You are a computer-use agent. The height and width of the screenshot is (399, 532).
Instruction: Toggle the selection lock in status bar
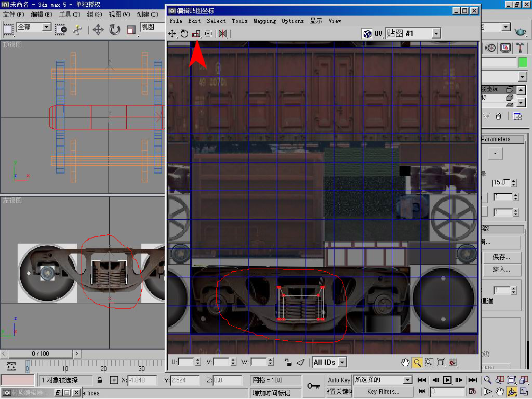[x=100, y=380]
